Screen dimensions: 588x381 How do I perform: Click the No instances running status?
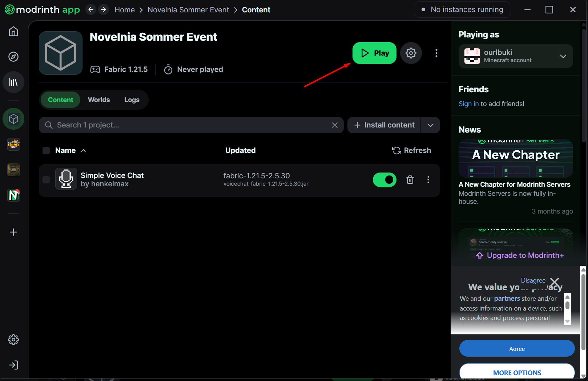(462, 9)
